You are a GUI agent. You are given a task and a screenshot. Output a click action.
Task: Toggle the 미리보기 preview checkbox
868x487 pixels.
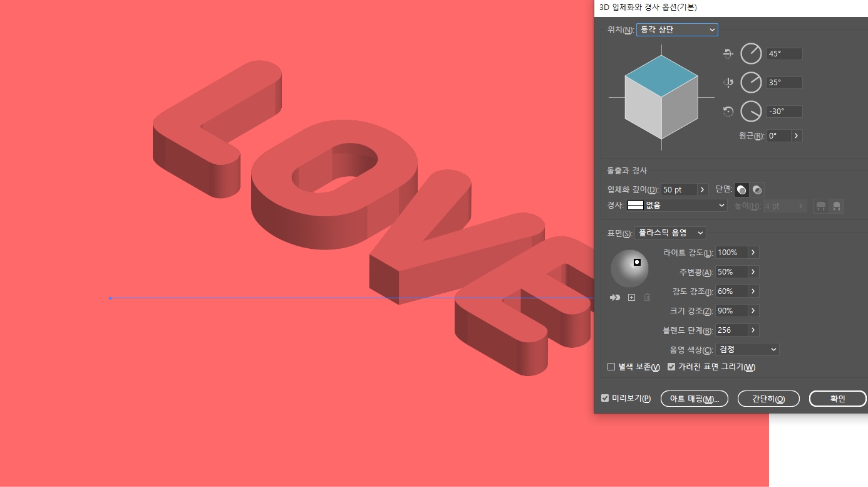coord(605,398)
